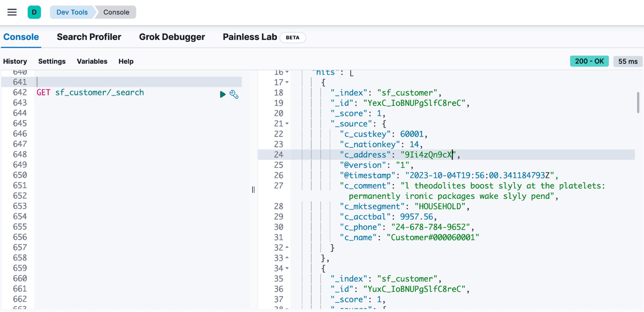
Task: Click the Dev Tools breadcrumb link
Action: click(72, 12)
